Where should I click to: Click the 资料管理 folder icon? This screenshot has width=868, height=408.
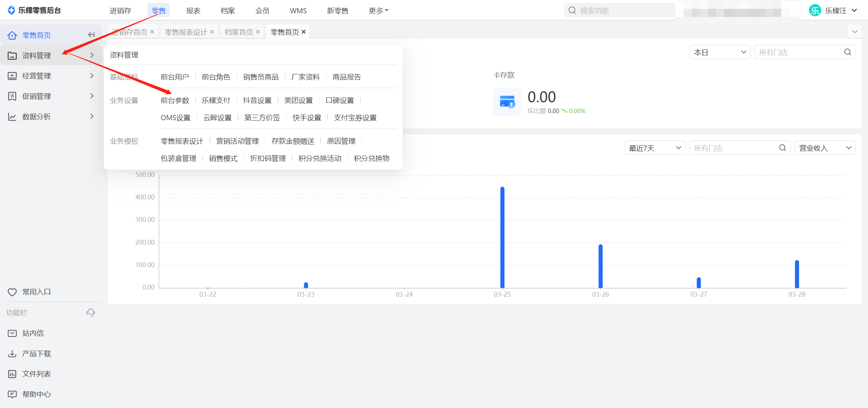12,55
